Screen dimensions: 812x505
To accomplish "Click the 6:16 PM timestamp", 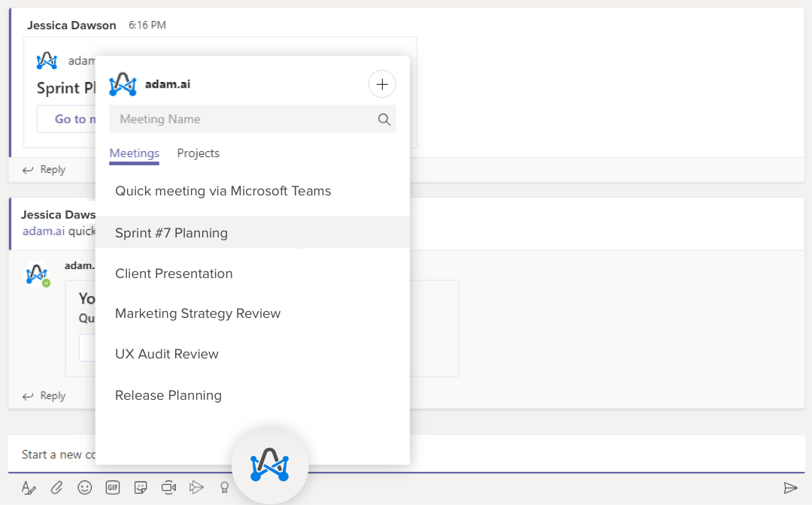I will click(x=147, y=26).
